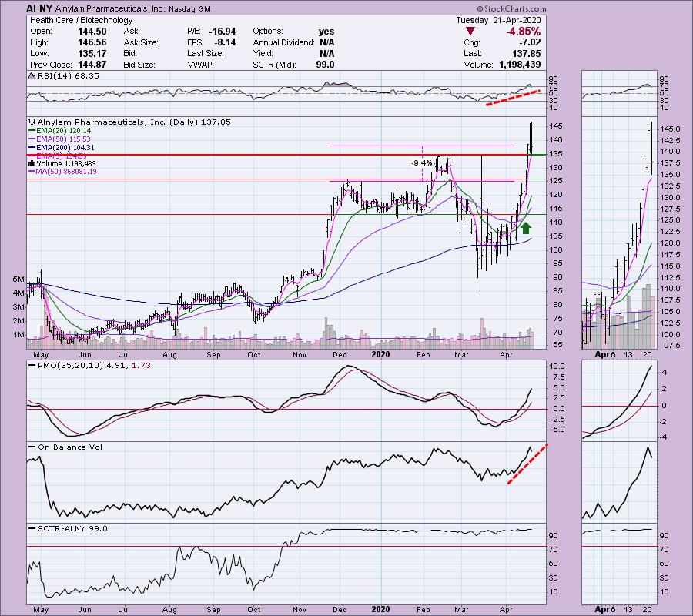693x616 pixels.
Task: Click the SCTR-ALNY 99.0 panel label
Action: pos(72,529)
